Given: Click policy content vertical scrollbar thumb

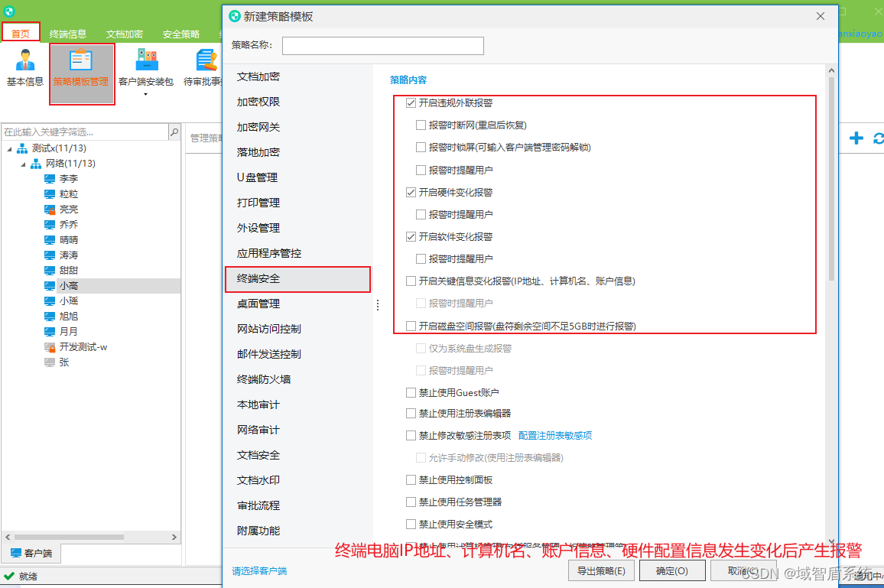Looking at the screenshot, I should [x=831, y=179].
